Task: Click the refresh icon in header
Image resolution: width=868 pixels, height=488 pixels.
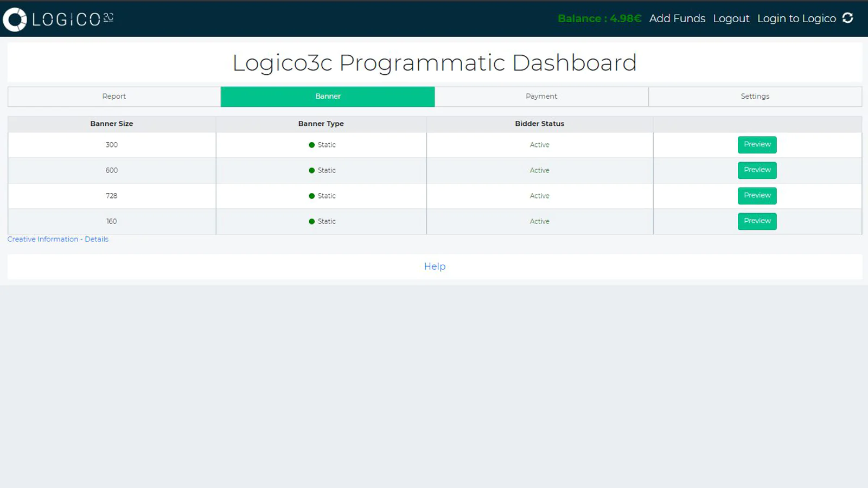Action: (847, 18)
